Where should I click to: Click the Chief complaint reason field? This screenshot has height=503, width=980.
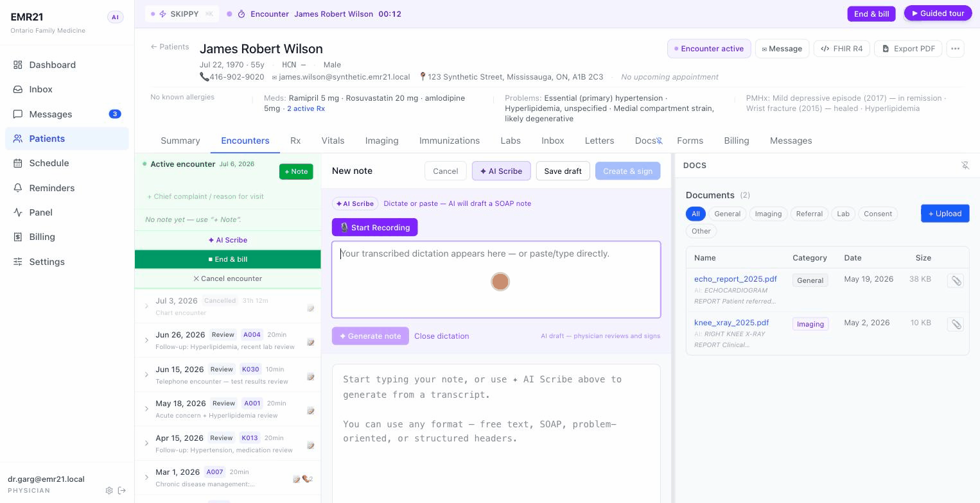click(227, 196)
